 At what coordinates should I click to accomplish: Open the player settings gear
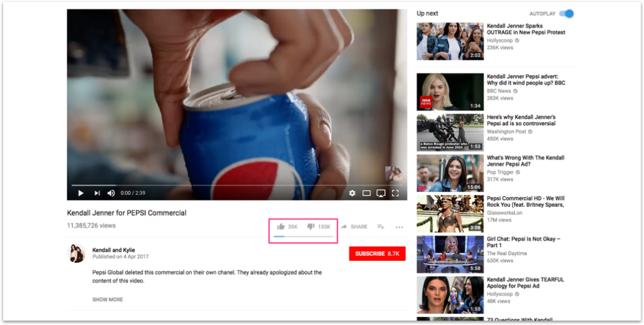[352, 193]
